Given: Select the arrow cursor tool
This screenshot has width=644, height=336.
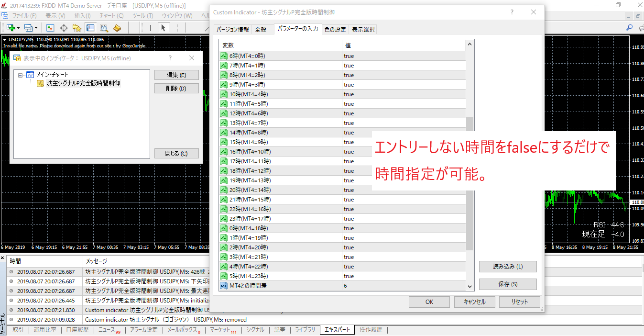Looking at the screenshot, I should tap(163, 28).
